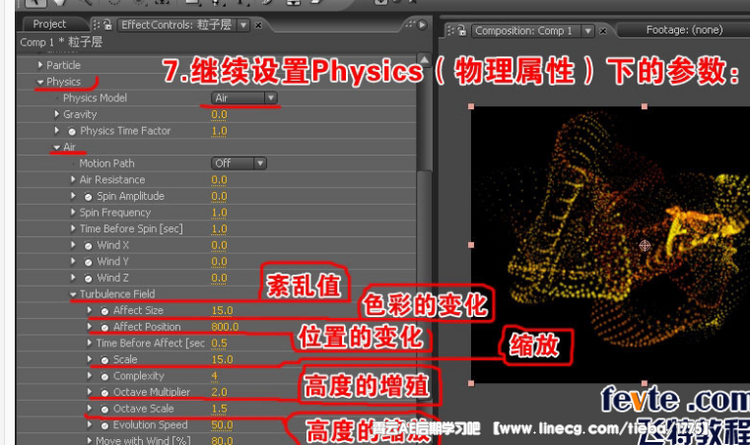Expand the Gravity property
This screenshot has height=445, width=750.
click(x=56, y=114)
